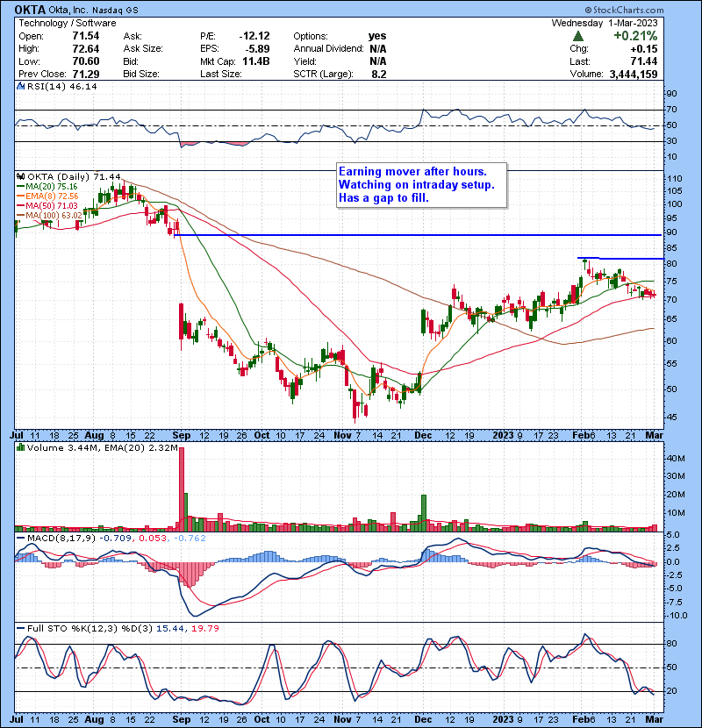This screenshot has width=702, height=728.
Task: Click the September volume spike bar
Action: click(182, 489)
